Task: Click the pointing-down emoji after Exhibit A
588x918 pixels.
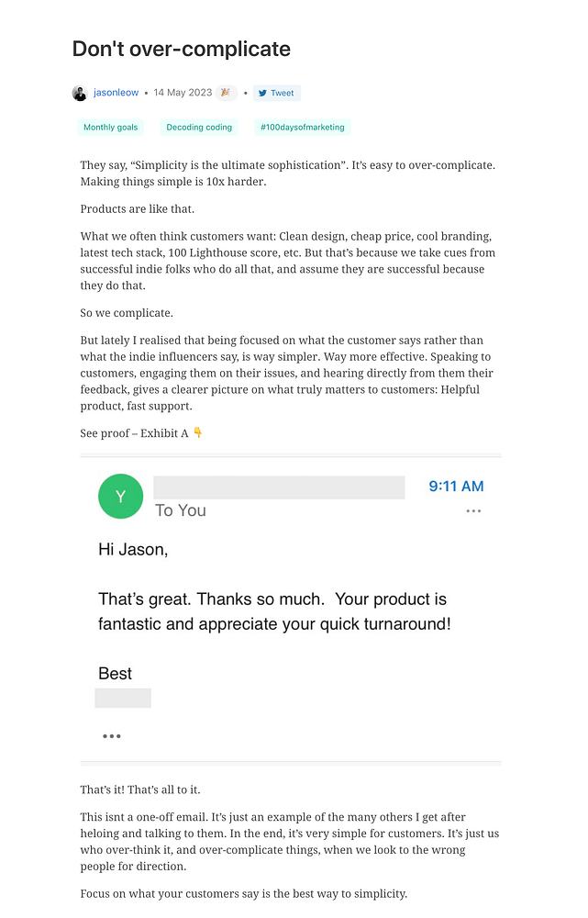Action: point(198,433)
